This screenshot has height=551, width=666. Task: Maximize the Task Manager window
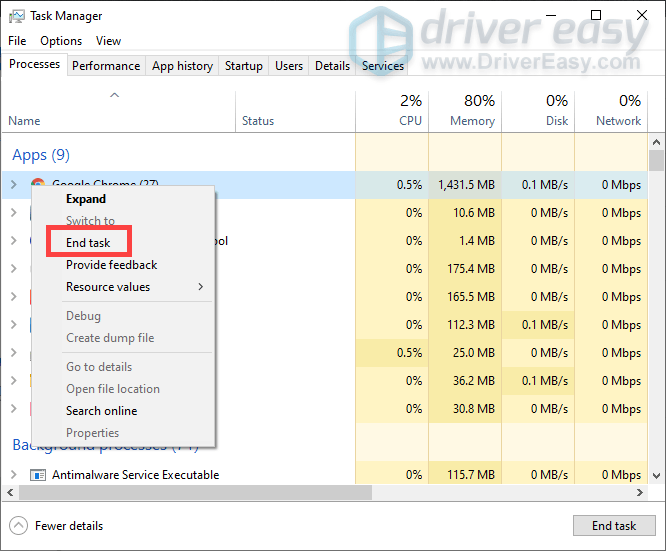point(596,15)
